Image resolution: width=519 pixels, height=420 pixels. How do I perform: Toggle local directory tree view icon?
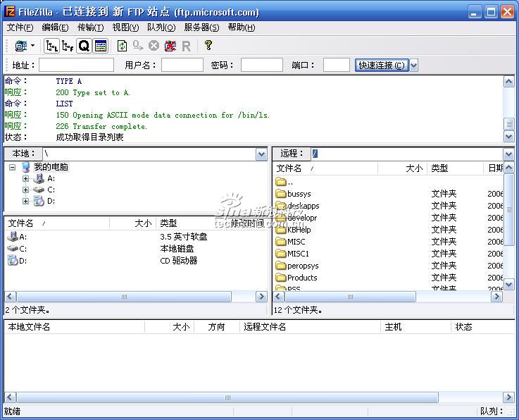(x=51, y=46)
